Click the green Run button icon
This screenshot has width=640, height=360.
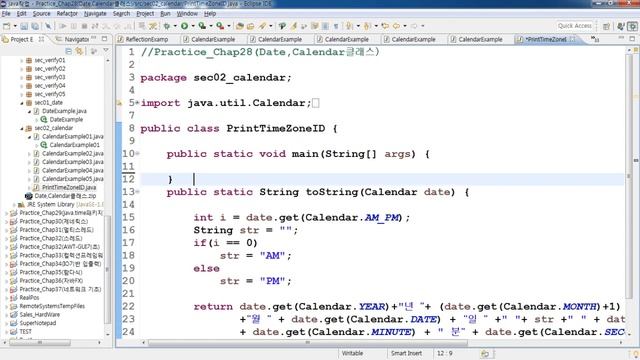click(x=184, y=26)
